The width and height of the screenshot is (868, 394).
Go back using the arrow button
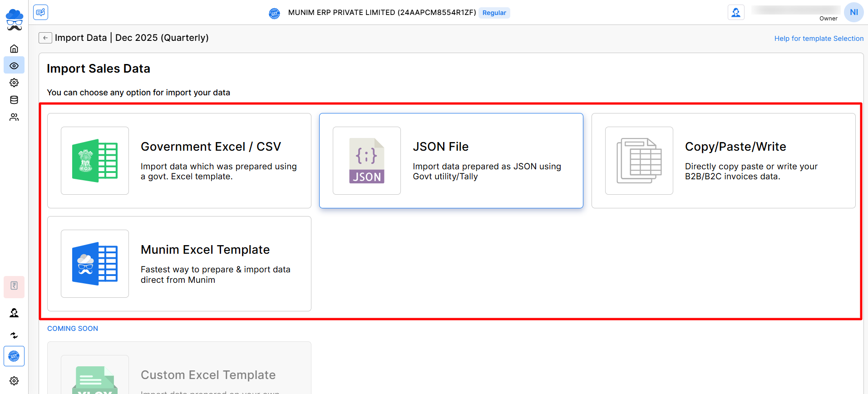(45, 38)
